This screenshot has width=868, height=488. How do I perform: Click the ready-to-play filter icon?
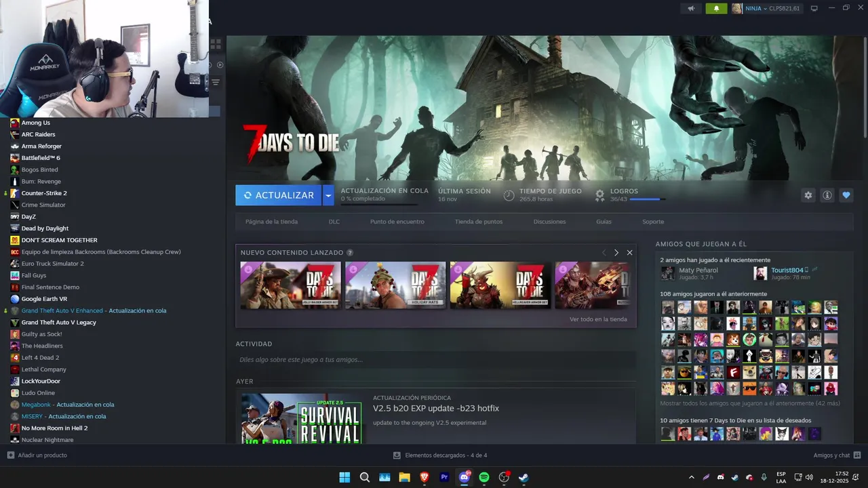pyautogui.click(x=220, y=65)
